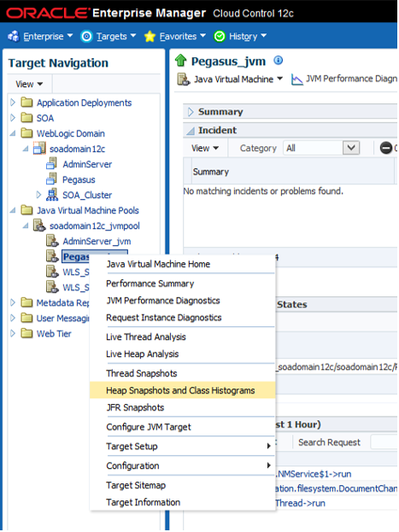Choose Target Information menu entry
The height and width of the screenshot is (532, 399).
(144, 502)
